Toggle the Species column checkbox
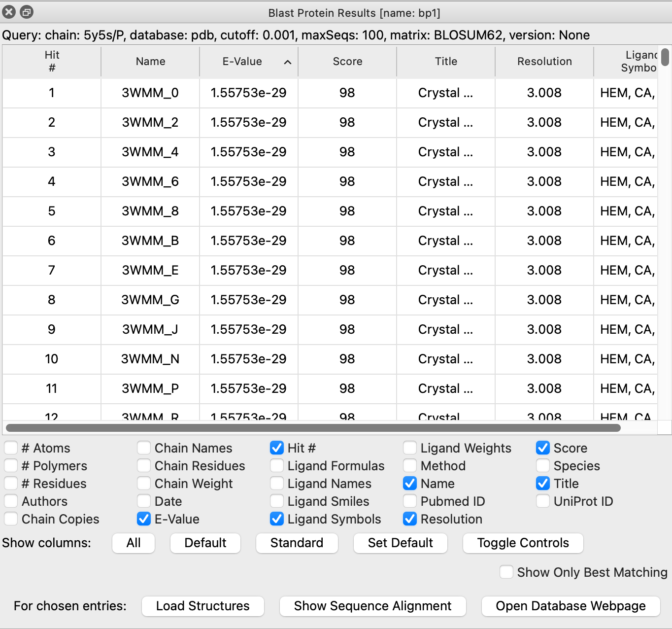 543,465
